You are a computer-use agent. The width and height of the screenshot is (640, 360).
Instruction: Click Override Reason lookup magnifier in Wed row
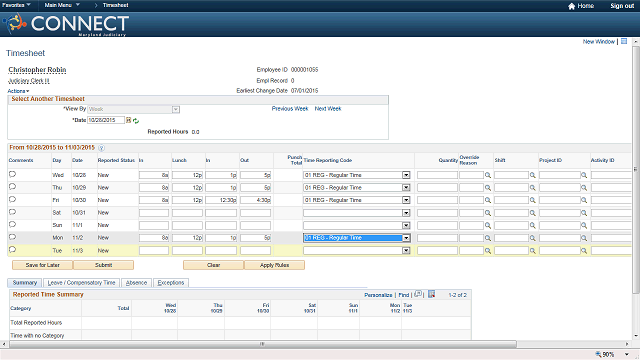click(488, 175)
